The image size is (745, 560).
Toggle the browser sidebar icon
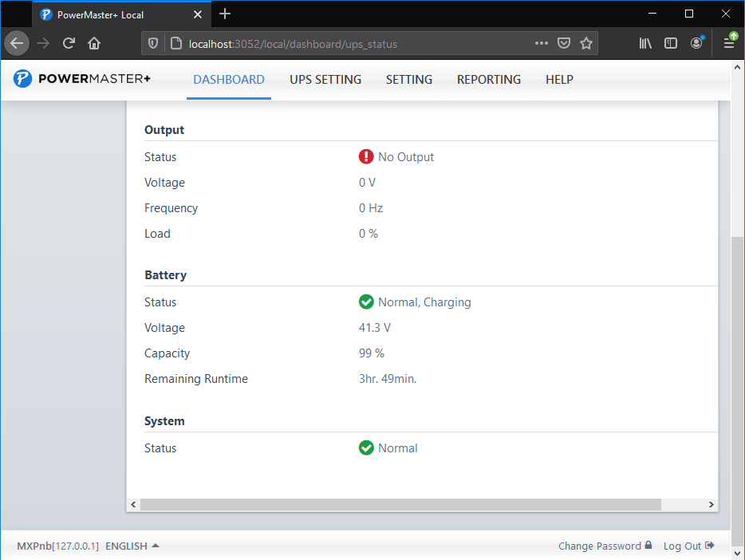coord(671,44)
